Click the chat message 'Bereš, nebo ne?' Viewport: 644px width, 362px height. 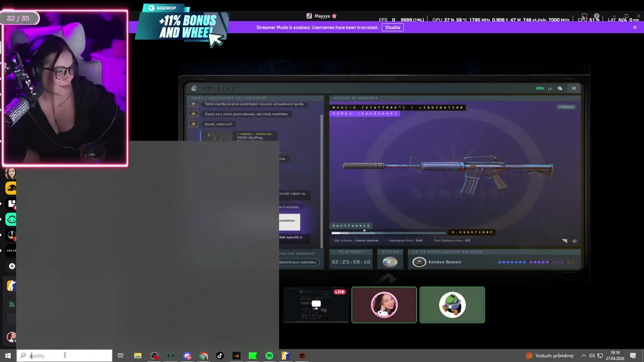[218, 124]
